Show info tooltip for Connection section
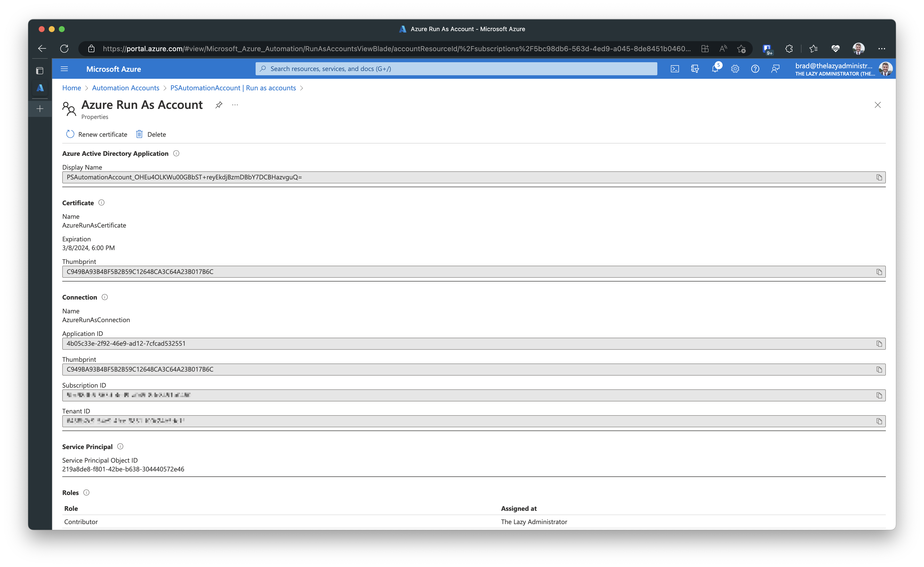This screenshot has width=924, height=567. point(105,297)
